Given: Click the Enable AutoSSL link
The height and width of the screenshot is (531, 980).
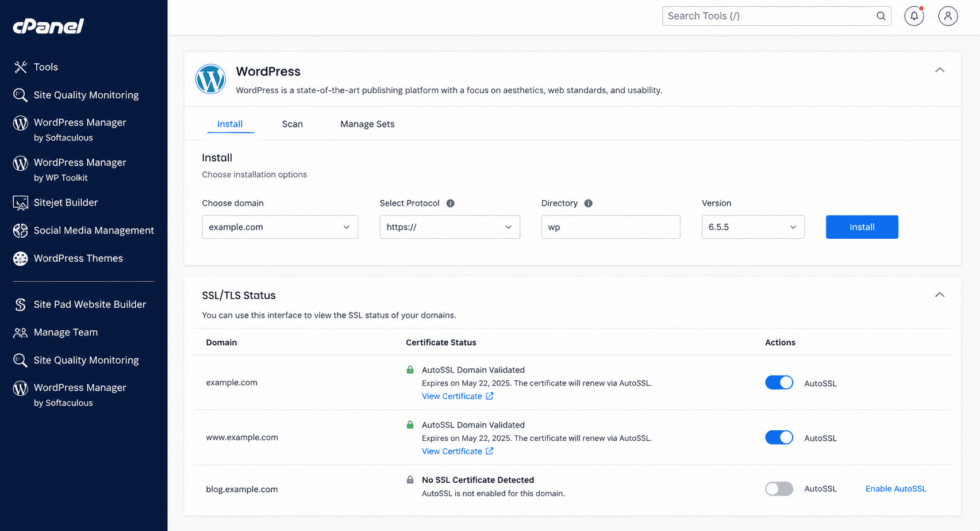Looking at the screenshot, I should pos(896,489).
